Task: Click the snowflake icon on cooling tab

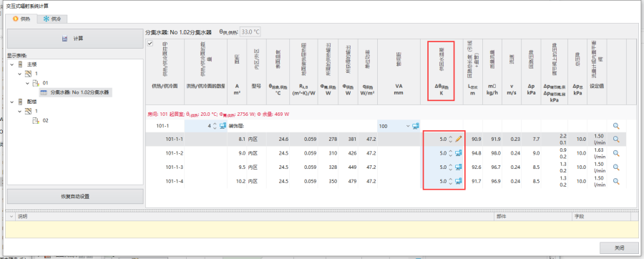Action: point(46,19)
